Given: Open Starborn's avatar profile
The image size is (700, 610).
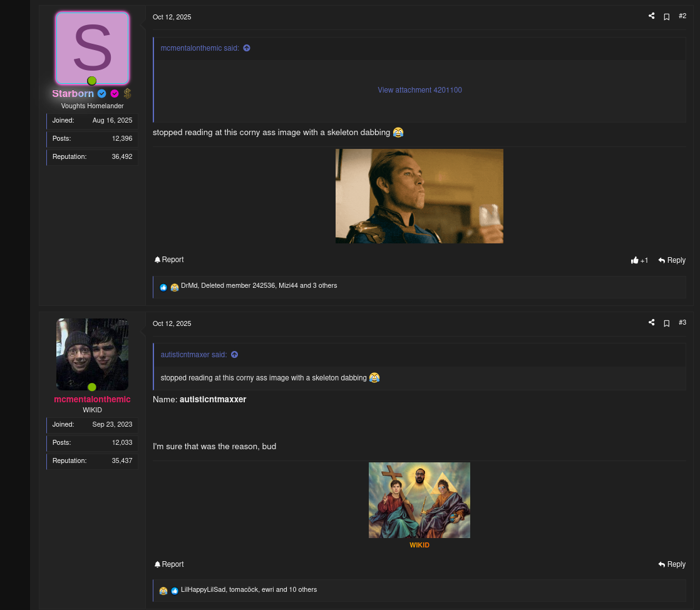Looking at the screenshot, I should (x=93, y=48).
